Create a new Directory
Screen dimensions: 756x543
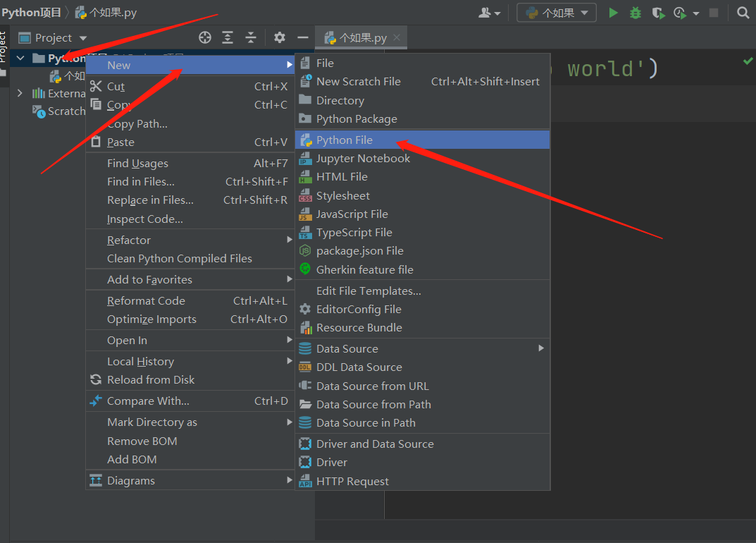point(422,101)
